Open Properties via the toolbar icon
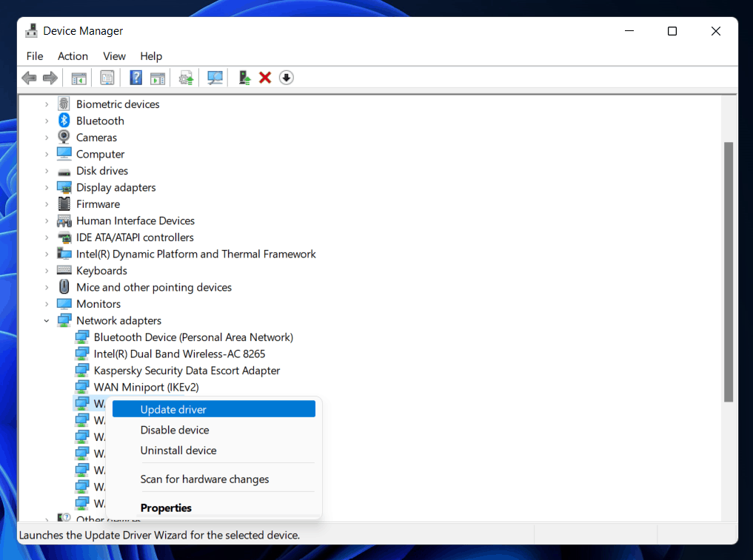 (107, 78)
